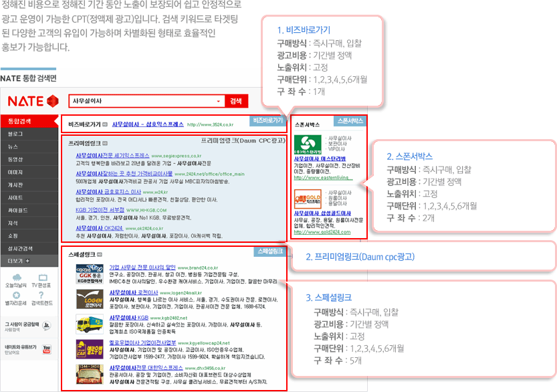Click the LOGEN 로젠이사 thumbnail
The height and width of the screenshot is (392, 557).
pos(90,299)
